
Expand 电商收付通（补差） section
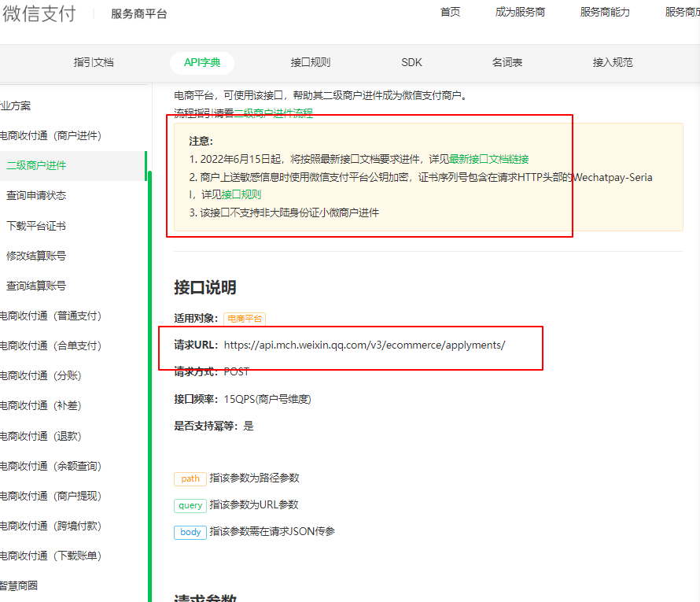(x=41, y=405)
